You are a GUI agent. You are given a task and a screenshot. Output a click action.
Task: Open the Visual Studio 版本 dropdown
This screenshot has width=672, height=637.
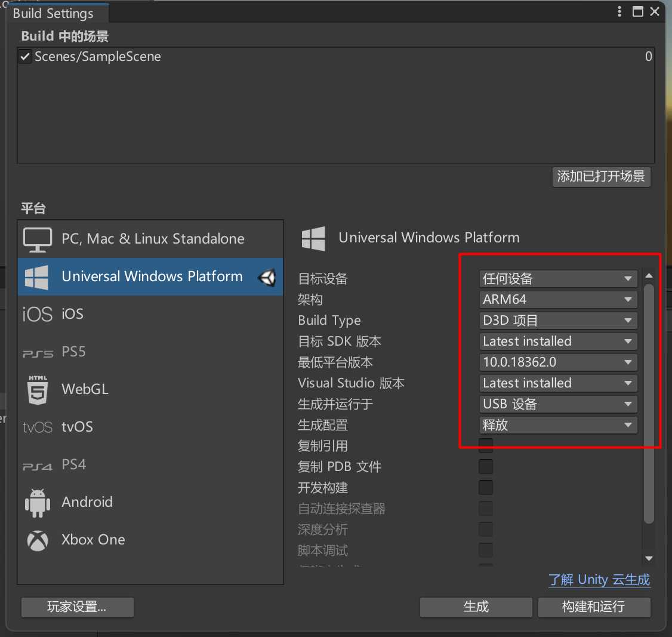pyautogui.click(x=558, y=383)
